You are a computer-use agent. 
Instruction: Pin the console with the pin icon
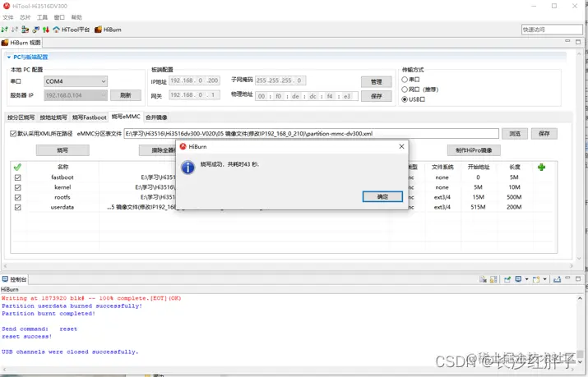507,279
